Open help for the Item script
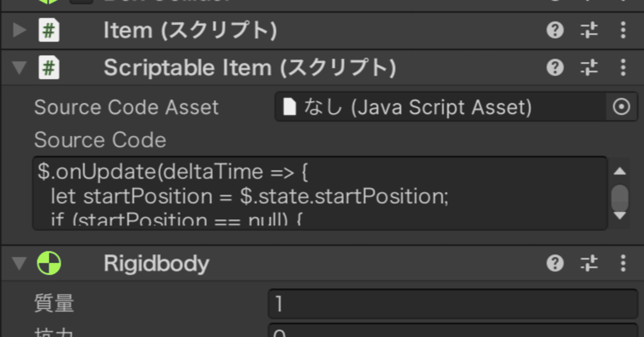This screenshot has width=644, height=337. 554,31
